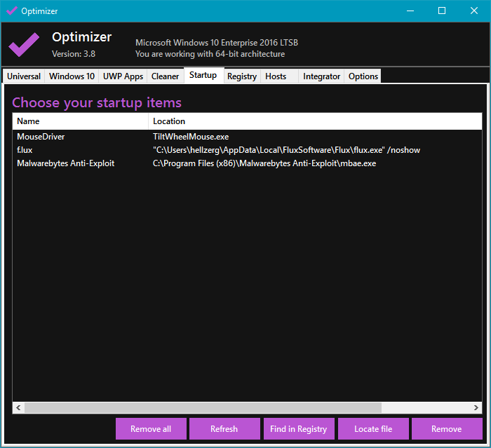491x448 pixels.
Task: Open the Windows 10 tab
Action: tap(72, 76)
